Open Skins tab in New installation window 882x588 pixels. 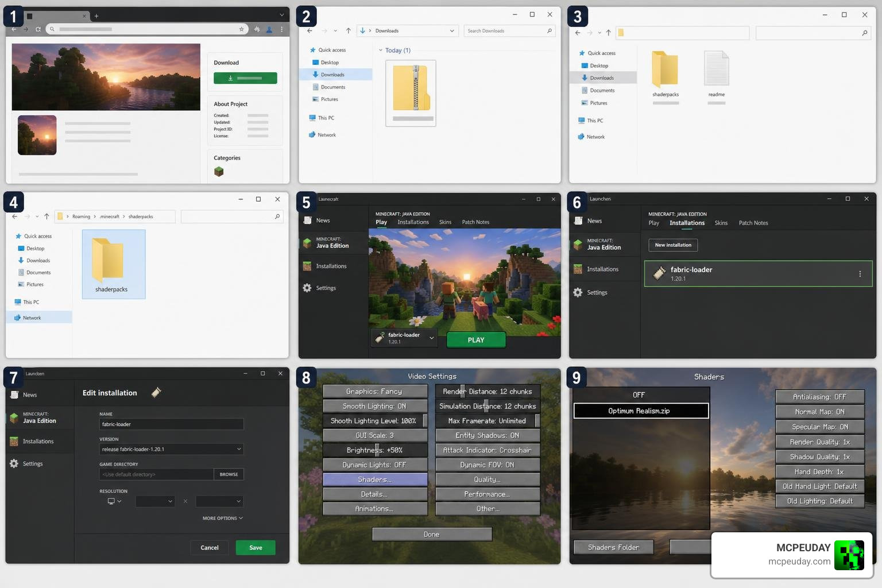(721, 223)
